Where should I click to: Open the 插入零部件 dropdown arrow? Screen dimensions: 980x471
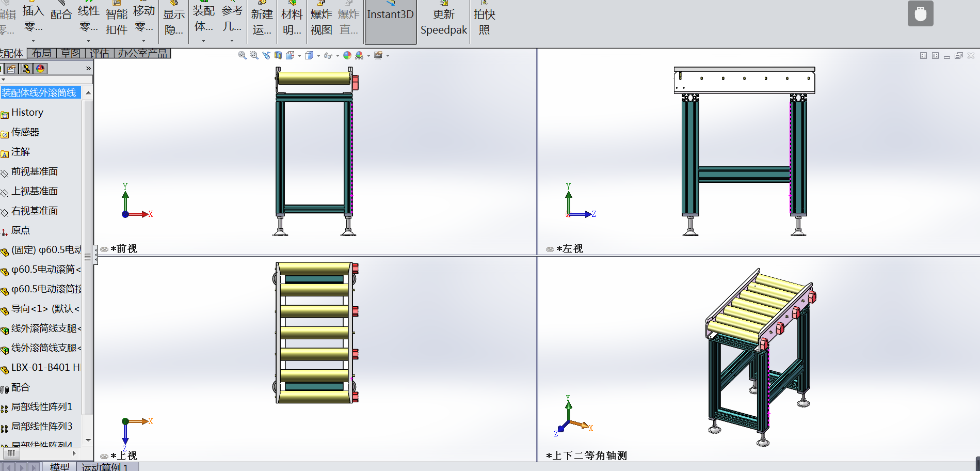point(33,41)
